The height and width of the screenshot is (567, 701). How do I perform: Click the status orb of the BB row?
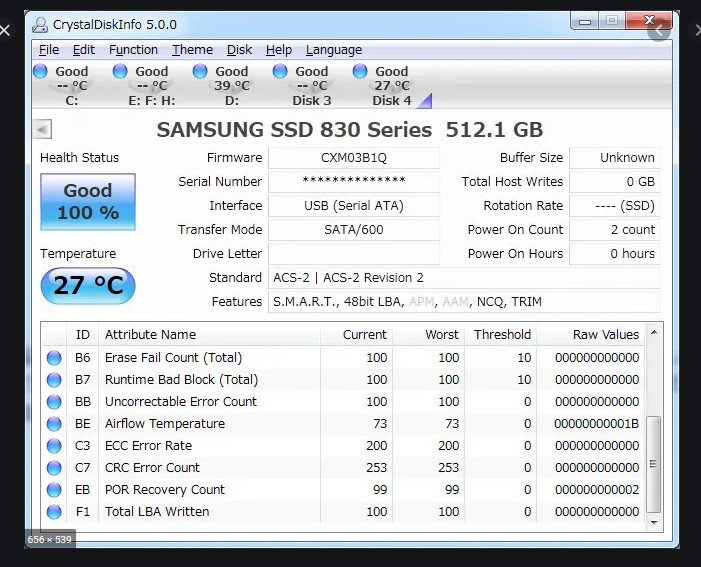pos(54,402)
